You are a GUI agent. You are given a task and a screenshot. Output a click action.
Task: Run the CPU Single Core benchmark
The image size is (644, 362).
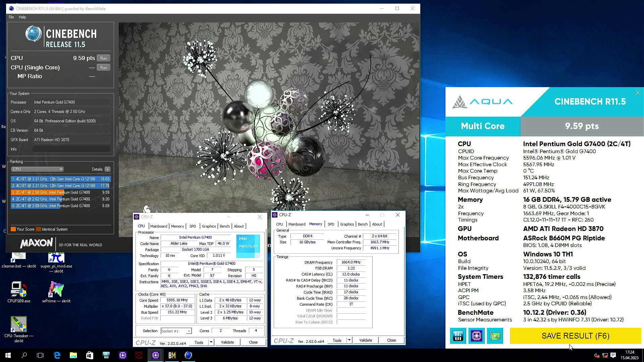point(104,68)
